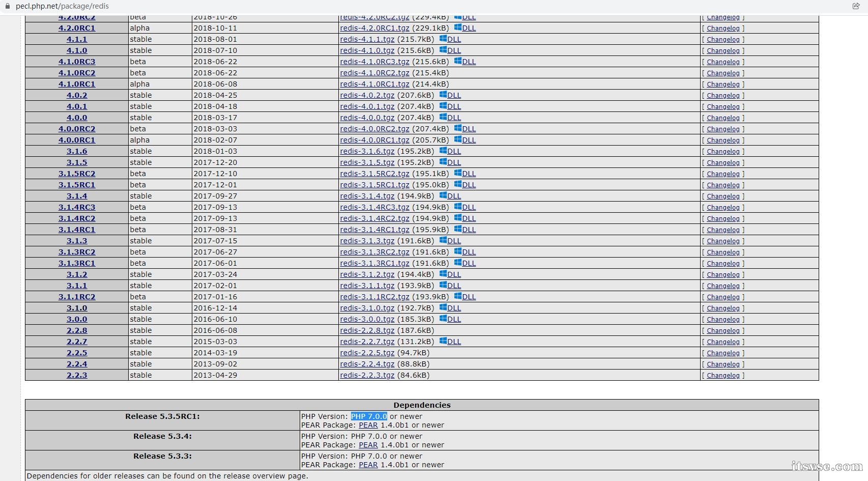View Changelog for version 2.2.7
Screen dimensions: 868x481
point(723,342)
